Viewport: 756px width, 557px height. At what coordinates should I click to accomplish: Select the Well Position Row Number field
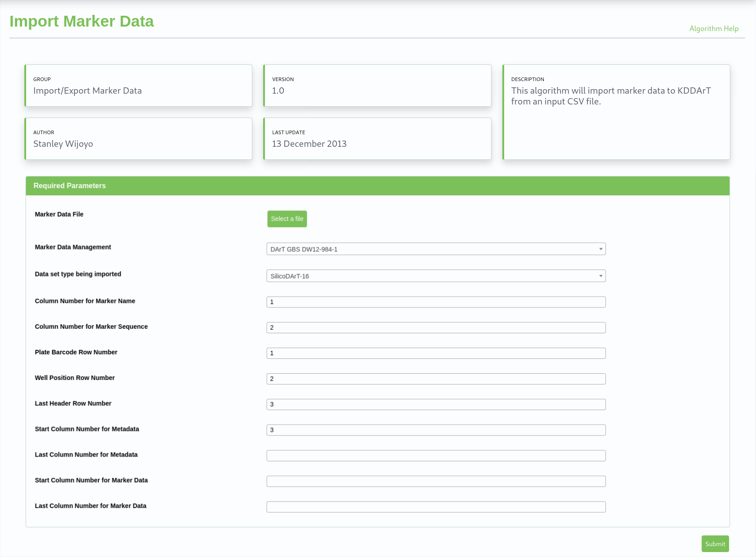coord(435,379)
